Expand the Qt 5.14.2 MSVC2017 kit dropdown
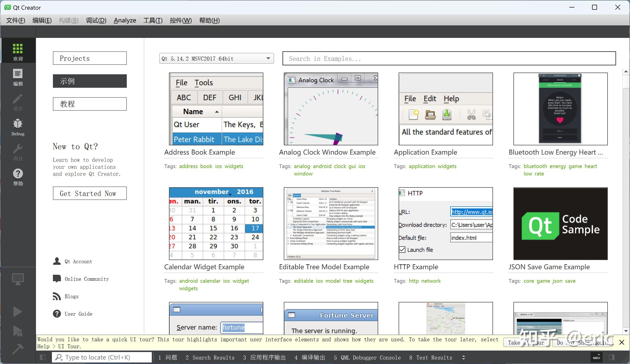 pyautogui.click(x=216, y=58)
